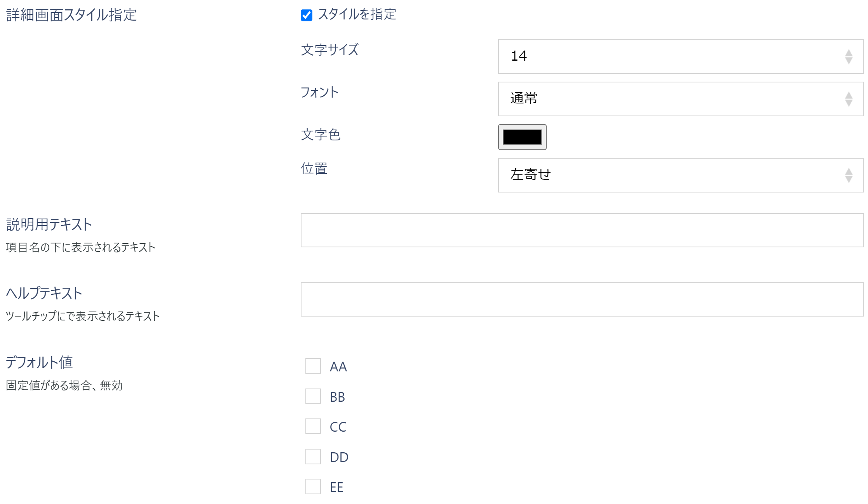Click the arrow icon of 位置 dropdown

click(849, 175)
